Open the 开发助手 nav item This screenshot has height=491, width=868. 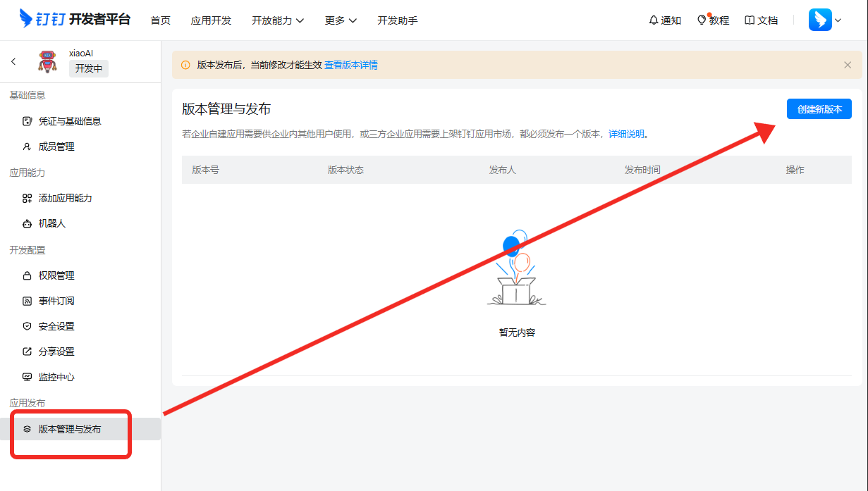click(x=398, y=20)
